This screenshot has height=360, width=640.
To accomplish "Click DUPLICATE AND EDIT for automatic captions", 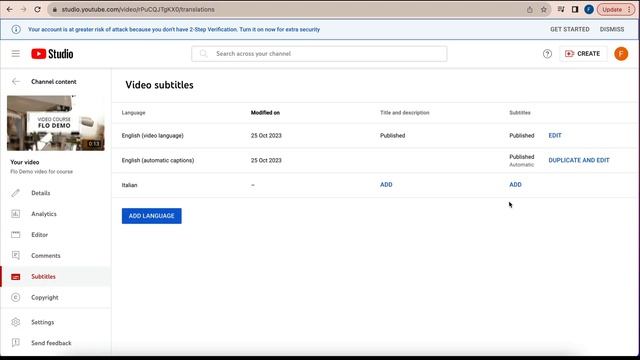I will (579, 160).
